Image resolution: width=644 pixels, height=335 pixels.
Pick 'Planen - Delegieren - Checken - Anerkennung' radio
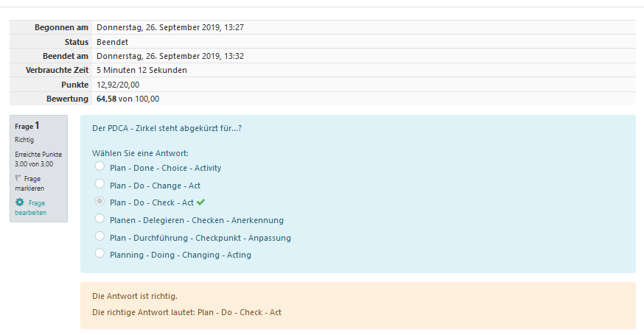(99, 219)
